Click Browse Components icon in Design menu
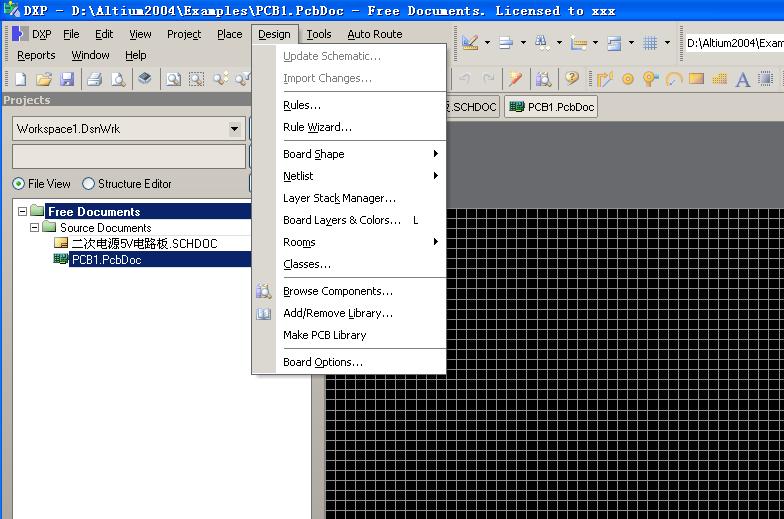The height and width of the screenshot is (519, 784). [x=264, y=291]
